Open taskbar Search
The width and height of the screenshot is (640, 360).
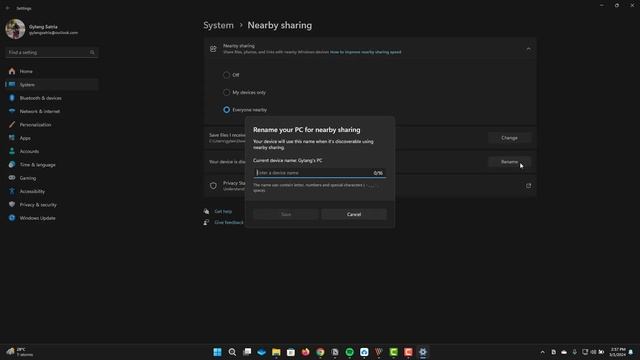coord(232,352)
